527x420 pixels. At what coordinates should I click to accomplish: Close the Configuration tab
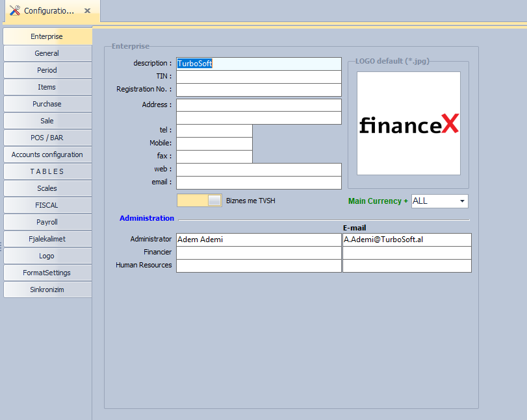pos(88,11)
